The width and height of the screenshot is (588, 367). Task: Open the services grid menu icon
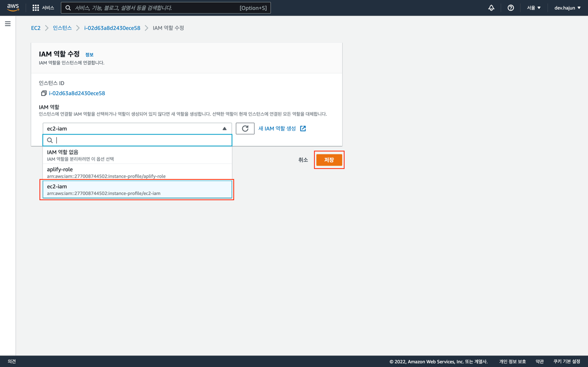click(36, 8)
